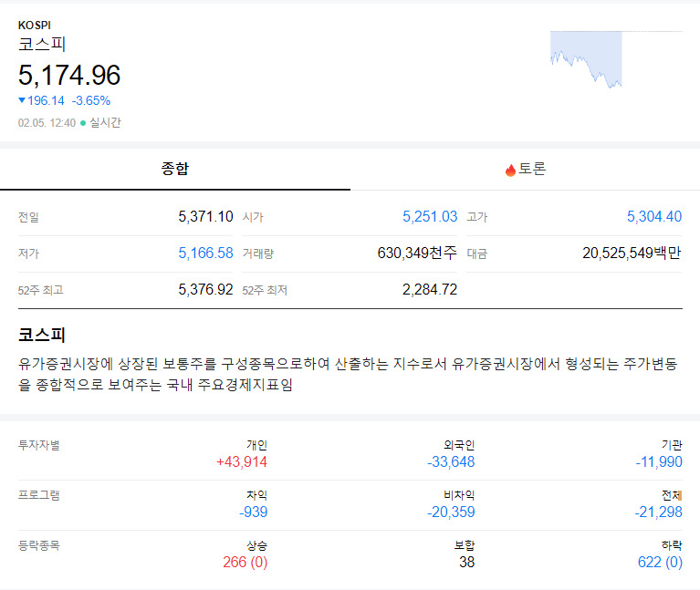This screenshot has width=700, height=590.
Task: Click the 프로그램 row label
Action: point(39,495)
